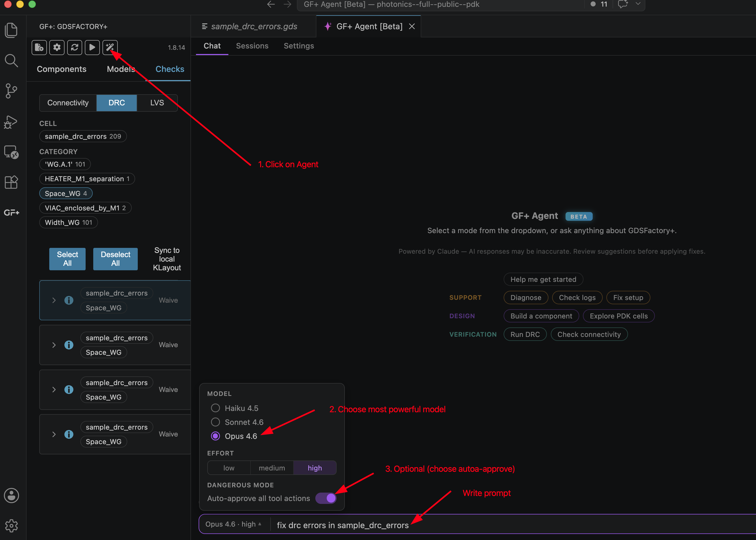This screenshot has height=540, width=756.
Task: Click the play run toolbar icon
Action: click(92, 47)
